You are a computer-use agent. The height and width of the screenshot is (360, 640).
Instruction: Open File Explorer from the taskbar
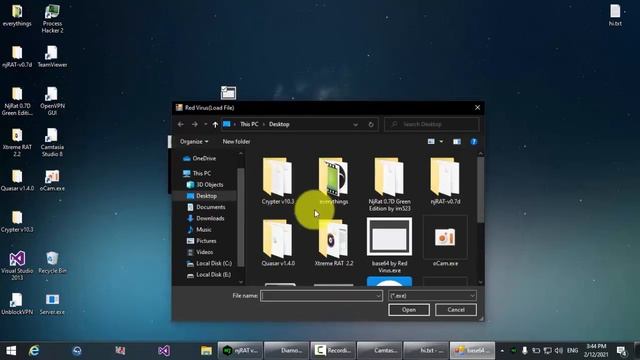(x=206, y=351)
